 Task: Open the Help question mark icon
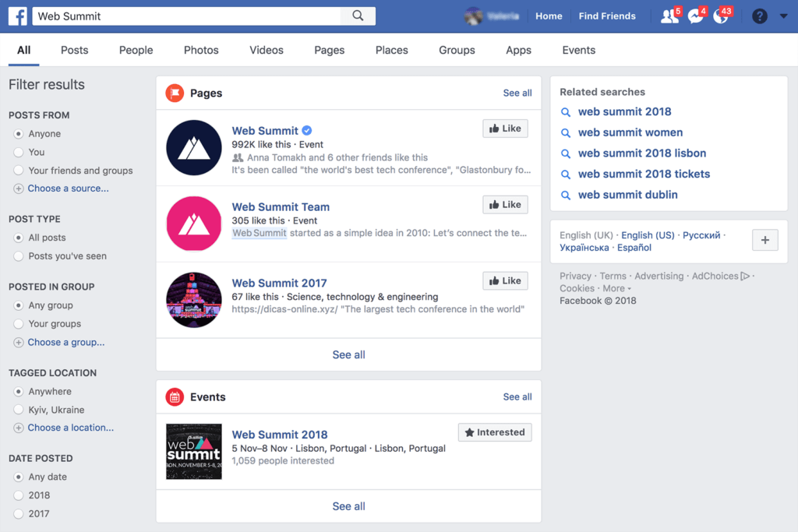[x=759, y=16]
